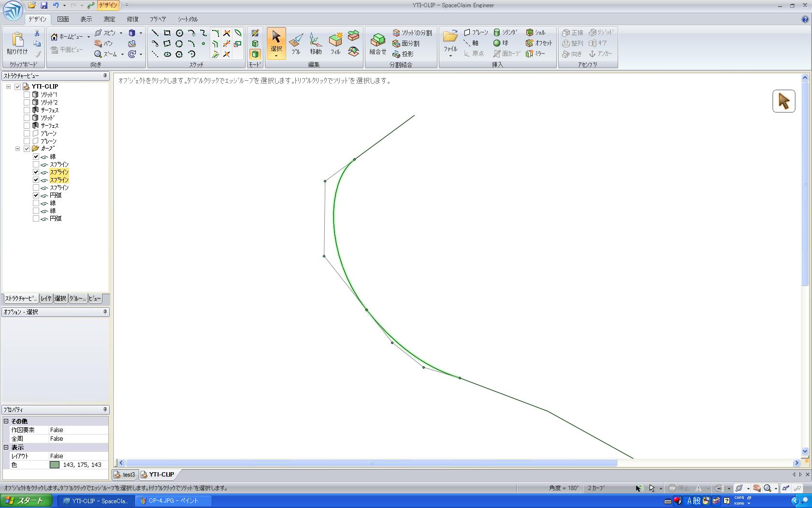The image size is (812, 508).
Task: Choose the フィル (Fill) tool
Action: pyautogui.click(x=335, y=44)
